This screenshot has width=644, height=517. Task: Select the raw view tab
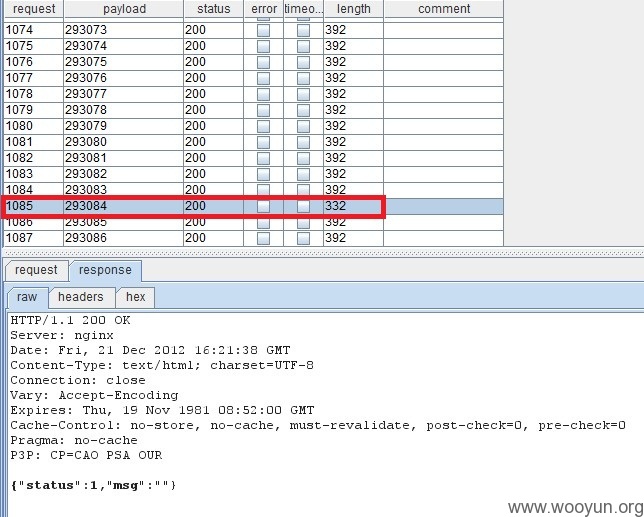click(27, 297)
